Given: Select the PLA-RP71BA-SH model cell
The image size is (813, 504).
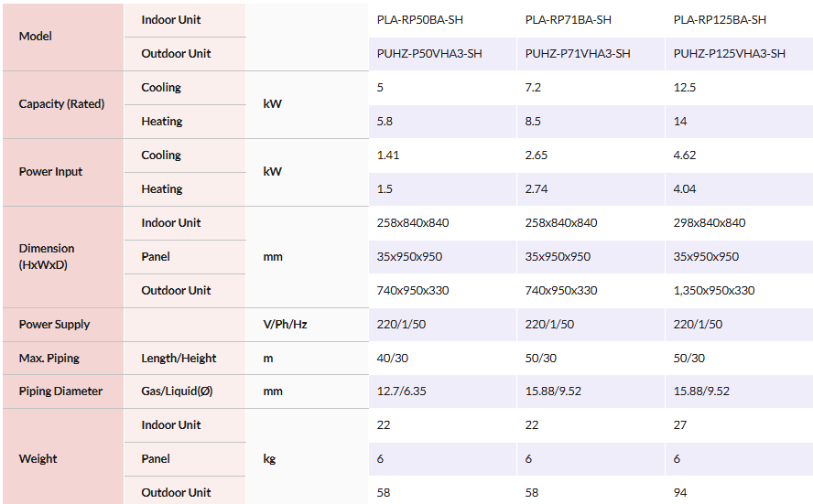Looking at the screenshot, I should pos(568,20).
